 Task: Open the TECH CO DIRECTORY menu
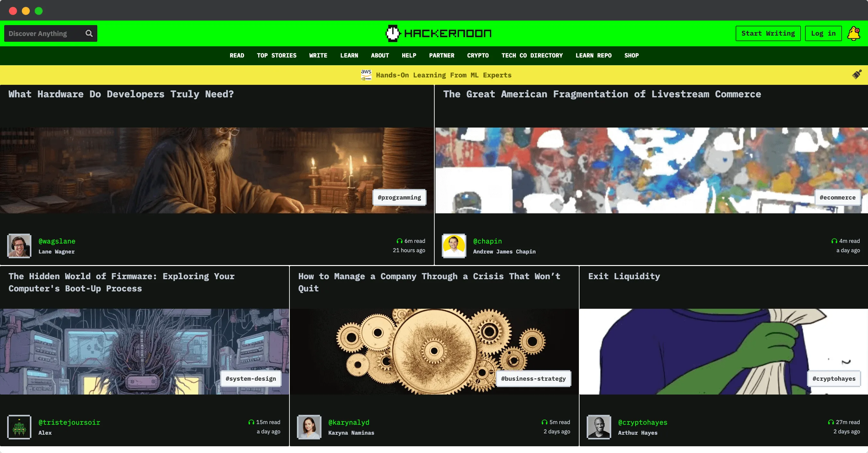[532, 56]
